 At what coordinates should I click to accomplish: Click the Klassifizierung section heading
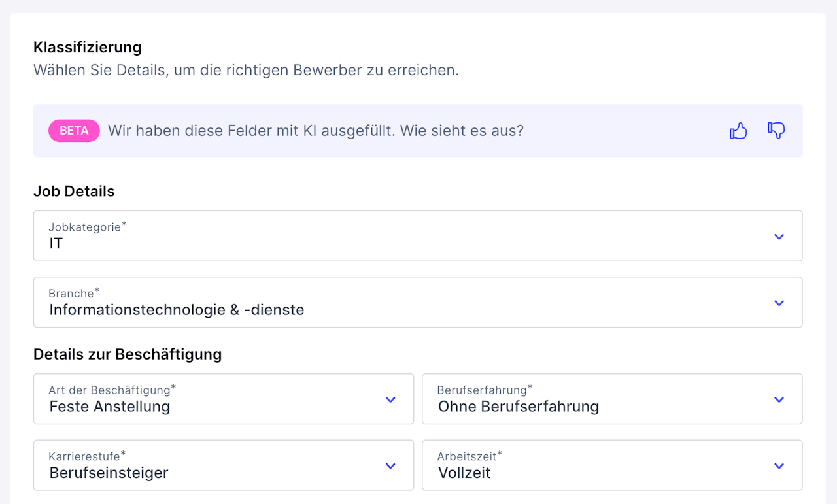(88, 47)
